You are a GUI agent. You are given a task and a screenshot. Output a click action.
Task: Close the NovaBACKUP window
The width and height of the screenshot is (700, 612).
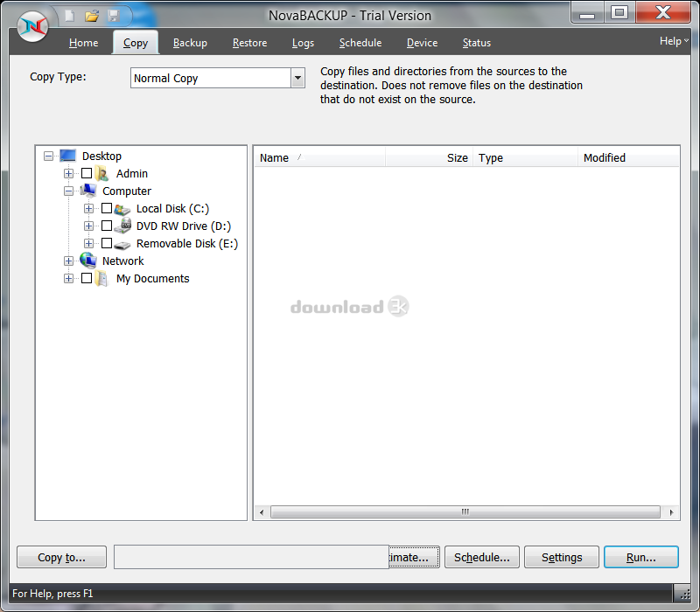pyautogui.click(x=663, y=12)
